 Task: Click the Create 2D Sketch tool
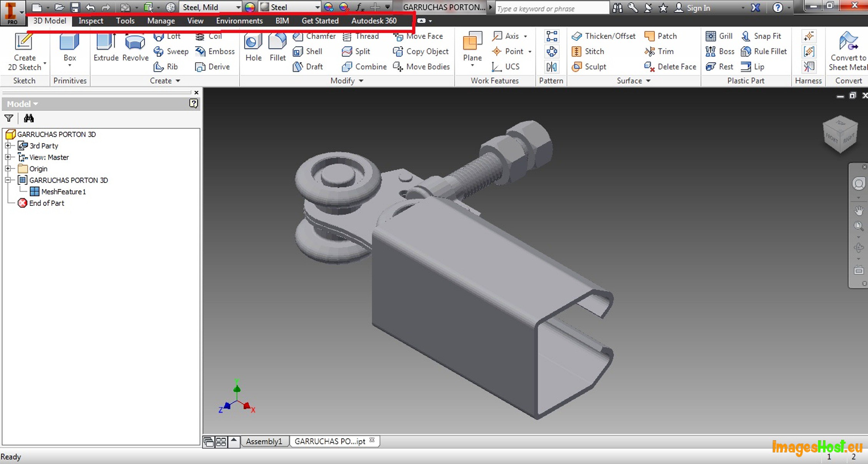[x=25, y=52]
